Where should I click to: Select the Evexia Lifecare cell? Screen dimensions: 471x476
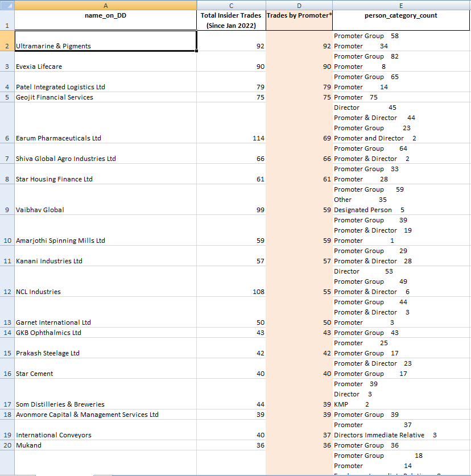(x=105, y=66)
